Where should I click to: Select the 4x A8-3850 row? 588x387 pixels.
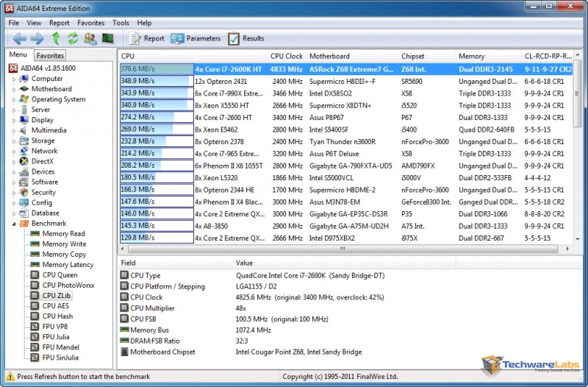(x=345, y=226)
